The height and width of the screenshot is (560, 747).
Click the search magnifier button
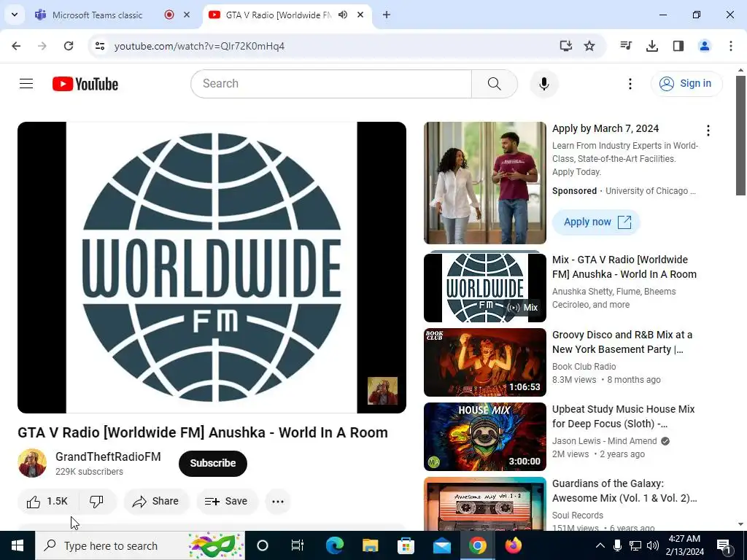[x=495, y=84]
